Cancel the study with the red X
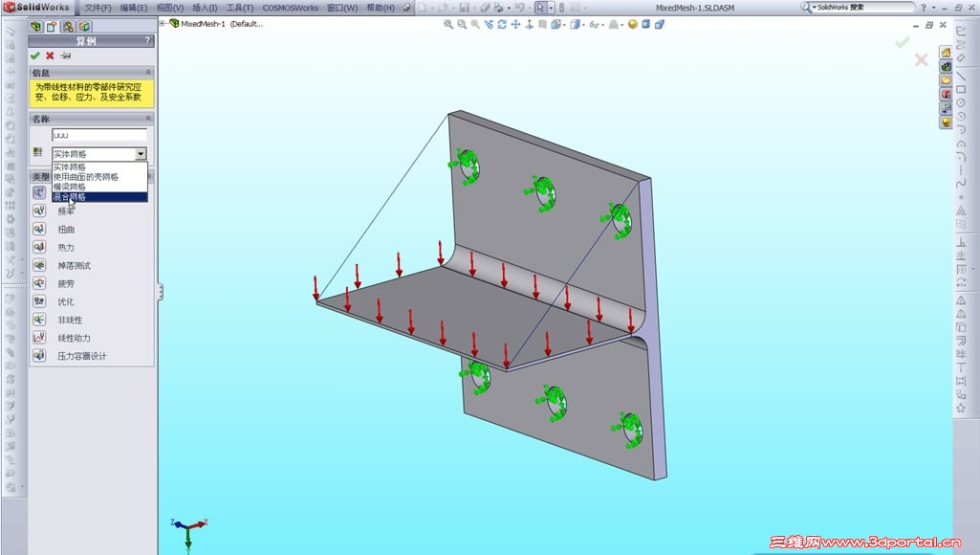 point(50,55)
